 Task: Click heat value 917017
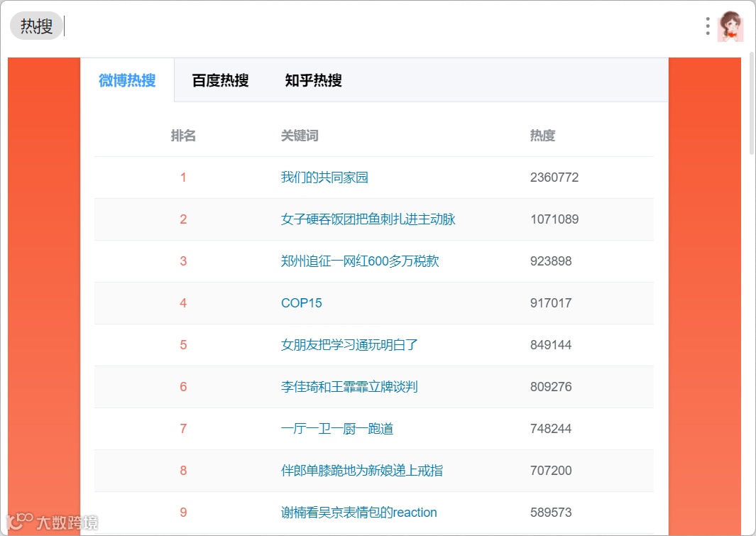coord(551,303)
